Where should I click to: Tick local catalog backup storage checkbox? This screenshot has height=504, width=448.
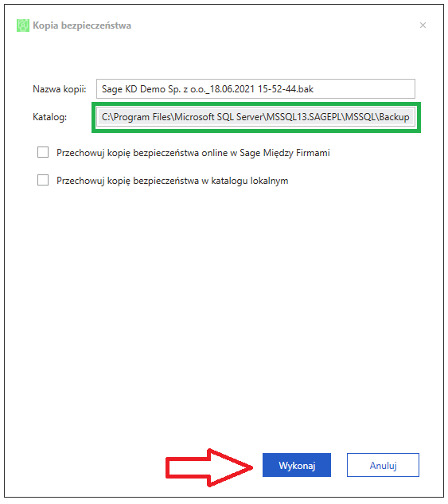click(x=43, y=180)
